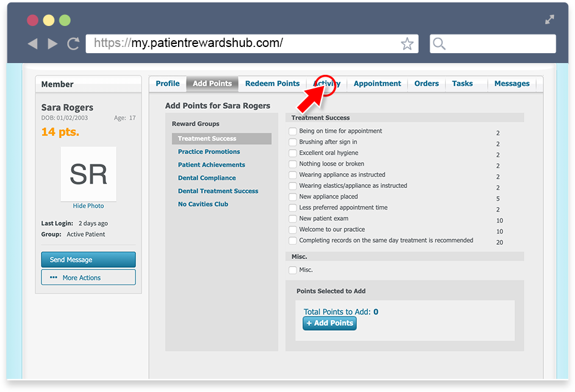The image size is (575, 392).
Task: Click the patient name 'Sara Rogers'
Action: pos(67,107)
